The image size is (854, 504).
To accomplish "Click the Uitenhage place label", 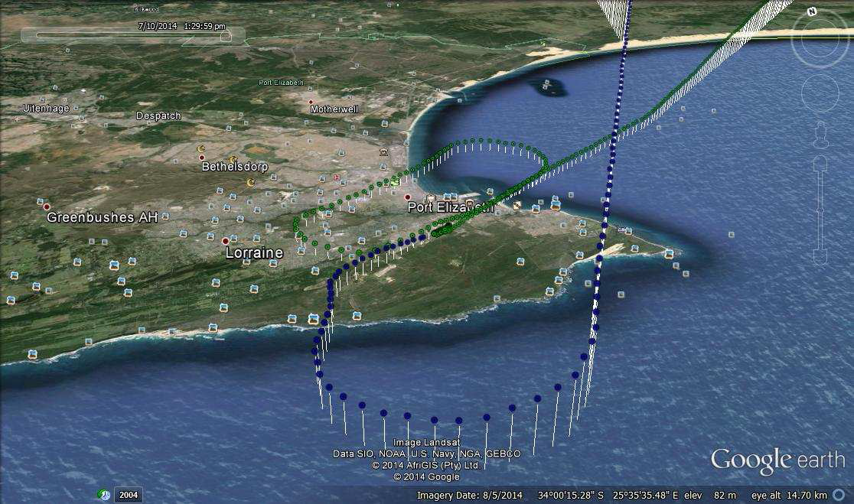I will tap(46, 109).
